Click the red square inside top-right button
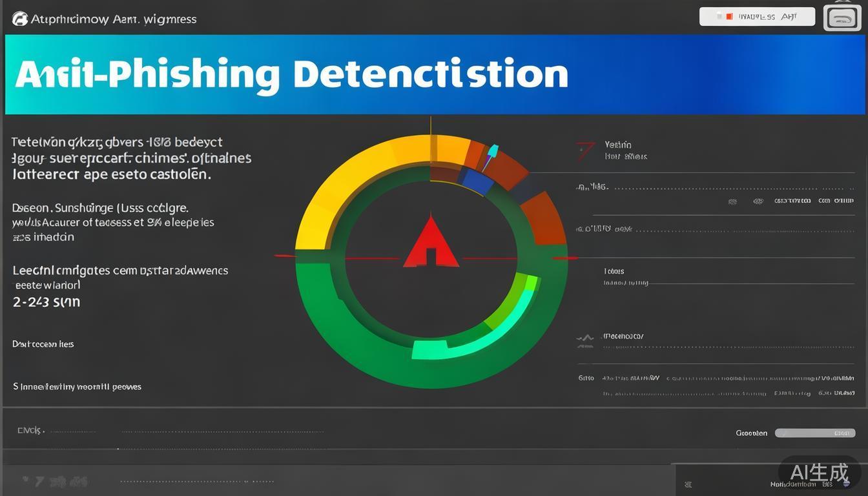Viewport: 868px width, 496px height. click(x=728, y=17)
